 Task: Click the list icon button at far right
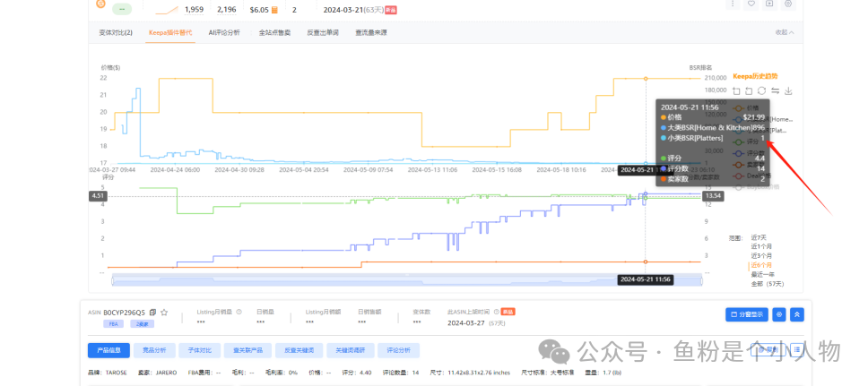[797, 349]
